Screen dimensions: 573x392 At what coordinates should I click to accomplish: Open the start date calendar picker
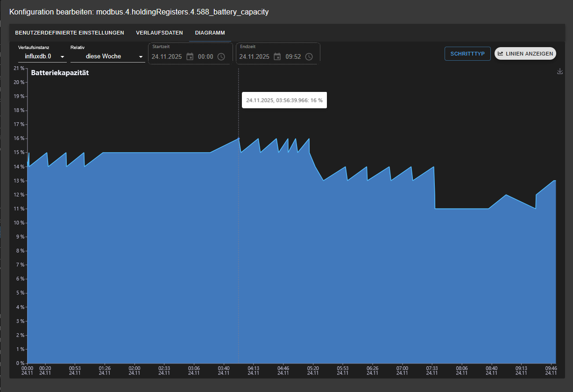point(190,56)
